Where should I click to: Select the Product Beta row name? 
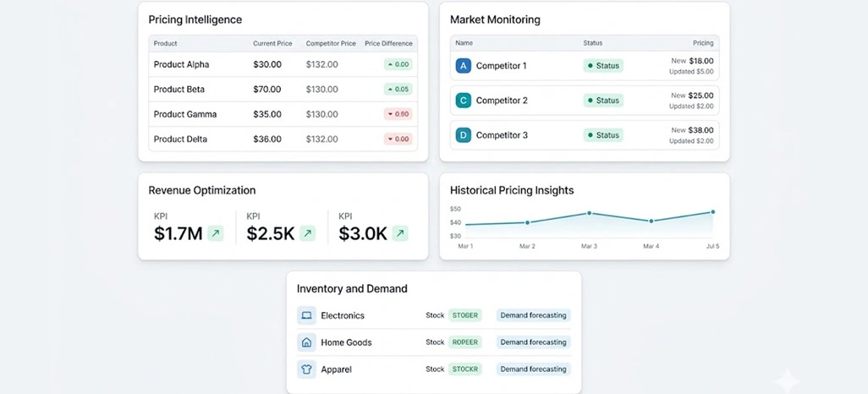point(179,89)
